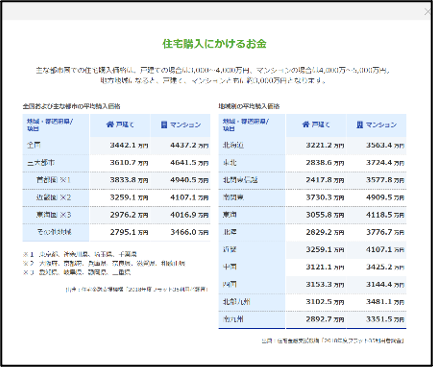Select the 北部九州 row label

click(237, 302)
